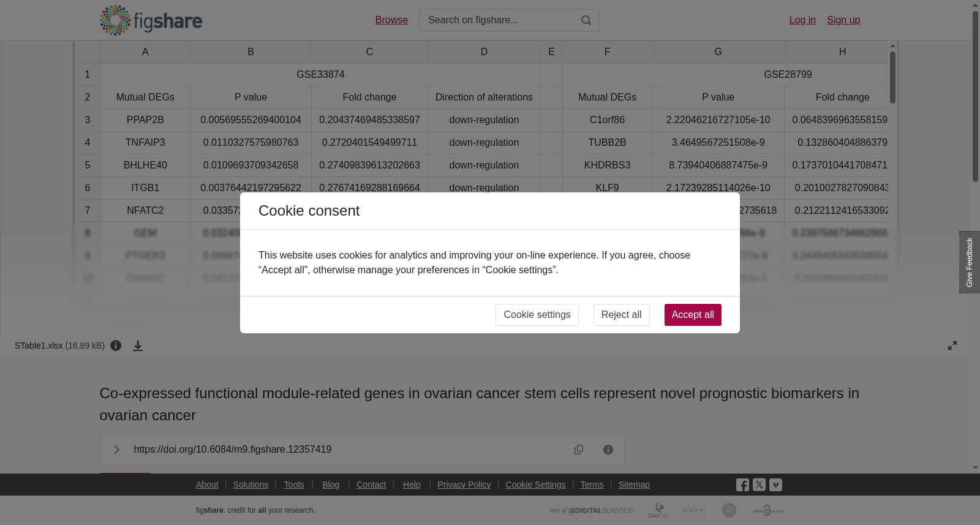Viewport: 980px width, 525px height.
Task: Click the search magnifier icon
Action: (x=586, y=20)
